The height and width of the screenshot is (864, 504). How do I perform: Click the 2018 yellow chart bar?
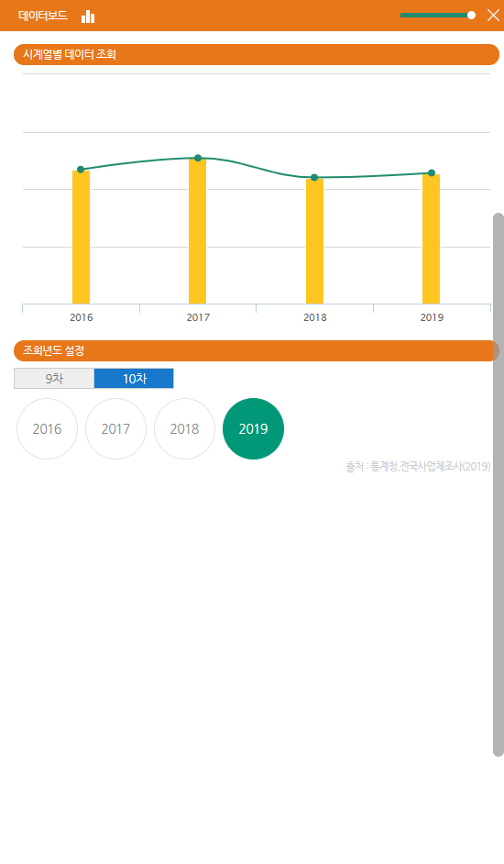pos(314,241)
